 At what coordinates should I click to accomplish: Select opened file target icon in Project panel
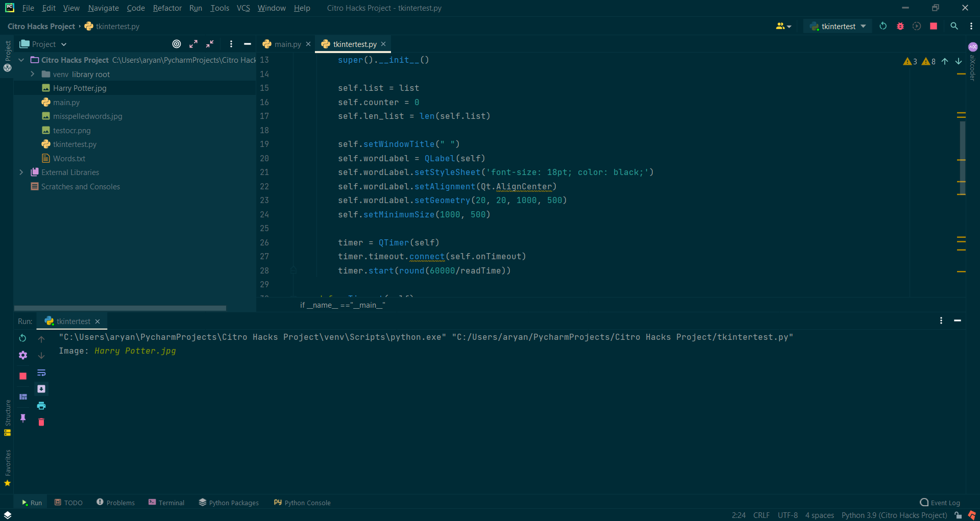(177, 44)
